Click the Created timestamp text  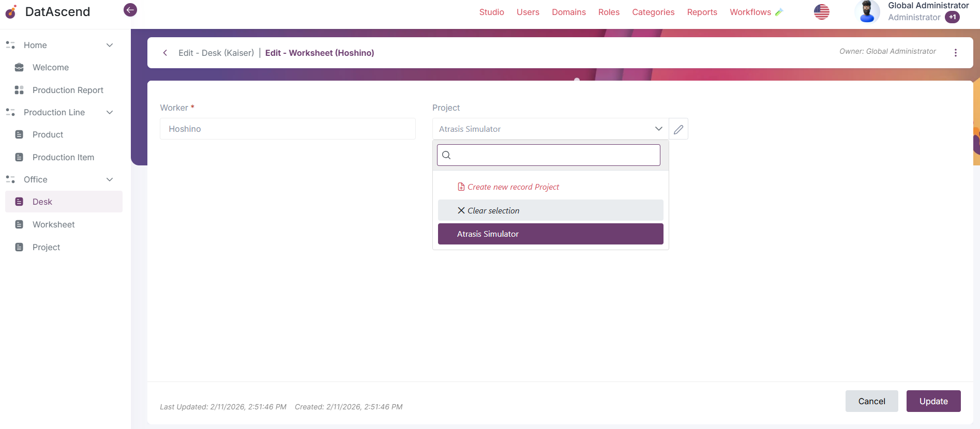[x=349, y=407]
